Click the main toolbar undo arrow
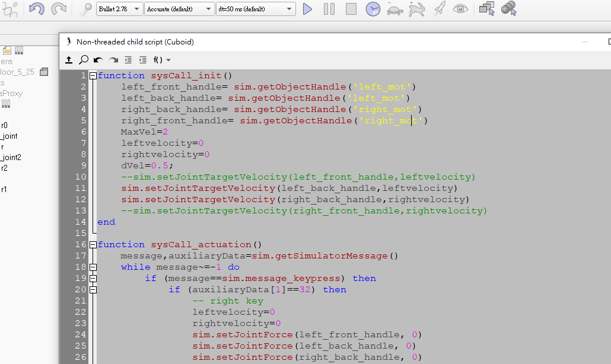This screenshot has width=611, height=364. (37, 9)
